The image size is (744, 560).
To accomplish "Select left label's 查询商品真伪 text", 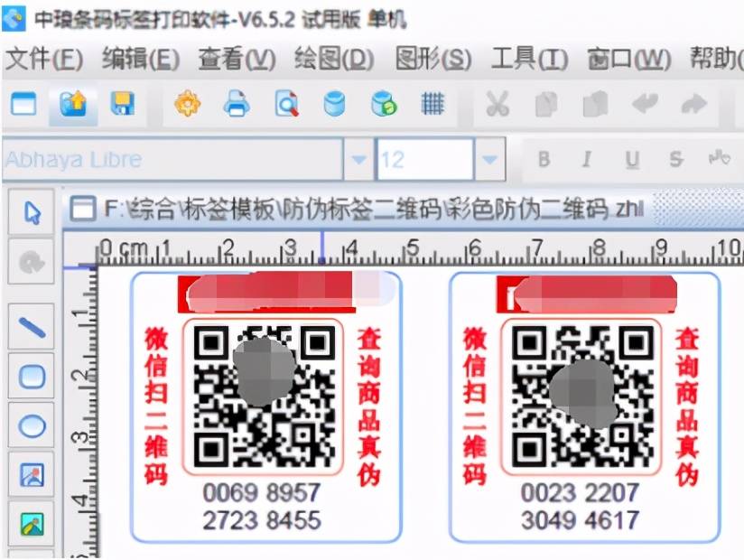I will coord(369,406).
